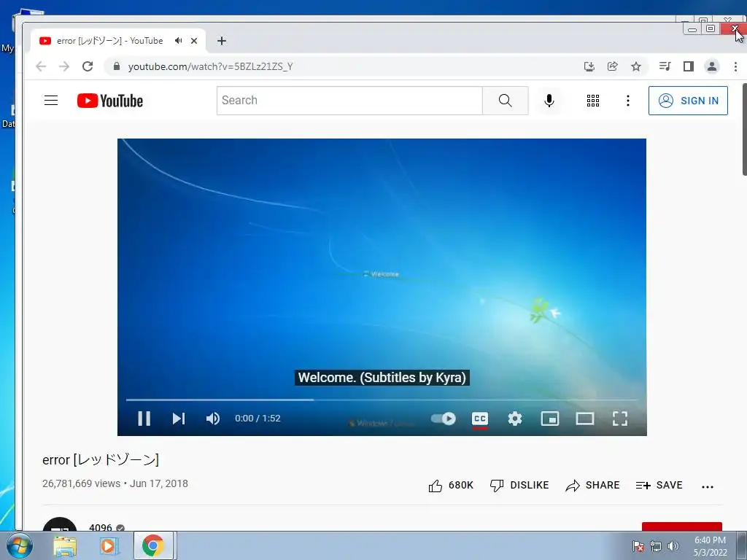Close the YouTube tab
The height and width of the screenshot is (560, 747).
tap(194, 41)
